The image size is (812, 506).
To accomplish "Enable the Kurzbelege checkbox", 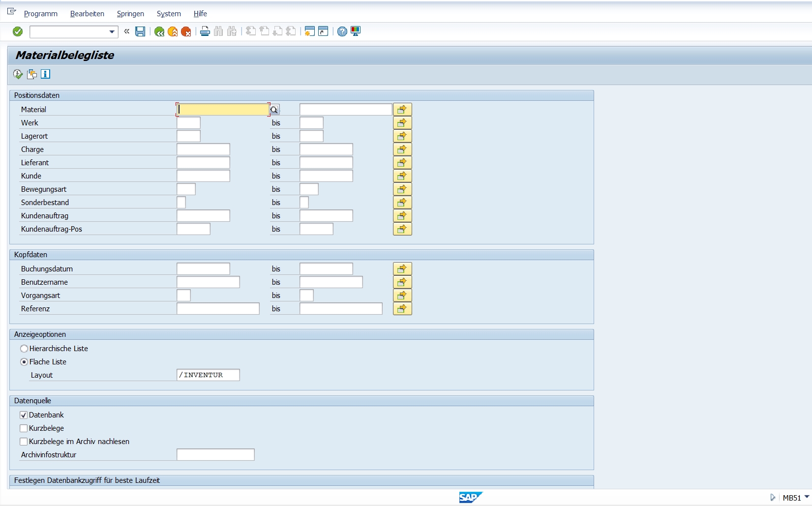I will [x=24, y=428].
